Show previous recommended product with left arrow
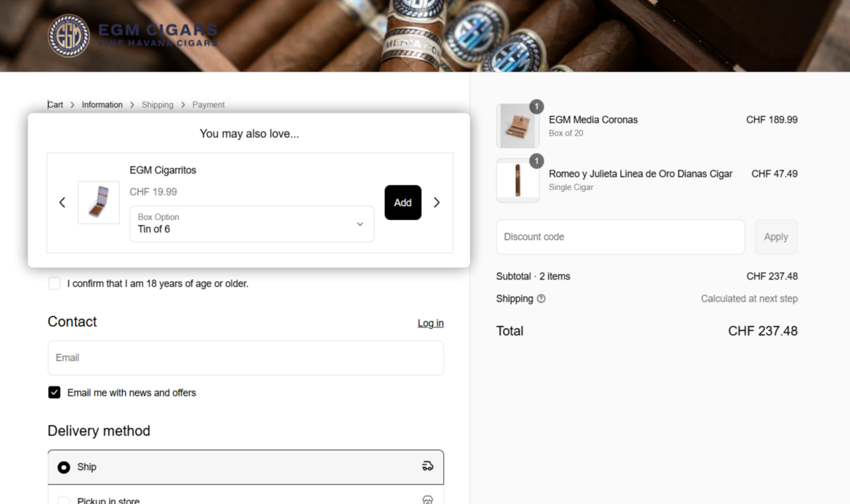The height and width of the screenshot is (504, 850). 62,203
